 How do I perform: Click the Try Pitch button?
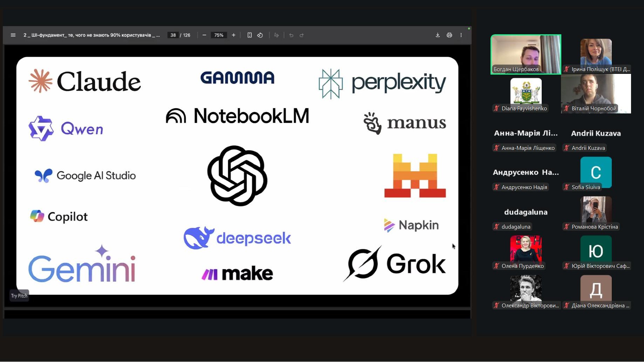(x=19, y=295)
